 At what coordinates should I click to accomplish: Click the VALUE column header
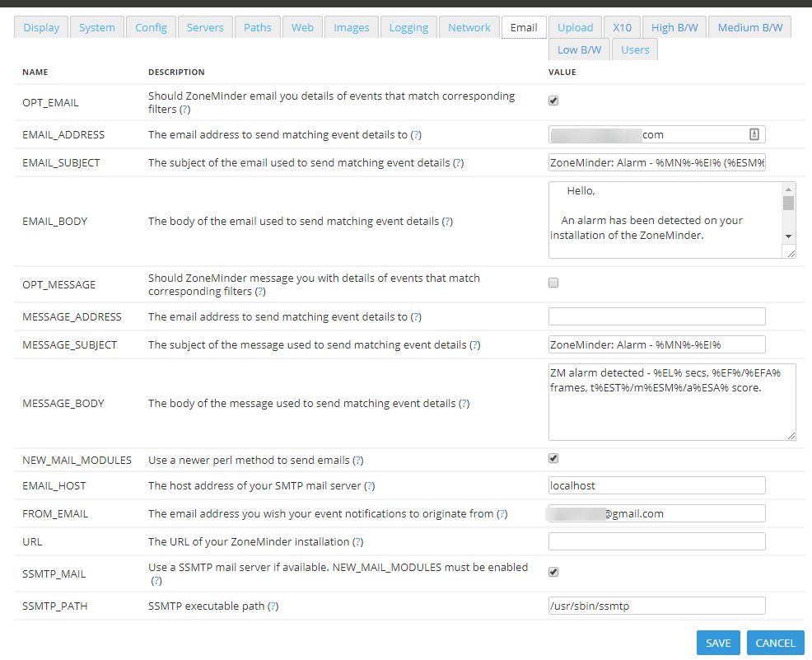coord(562,72)
